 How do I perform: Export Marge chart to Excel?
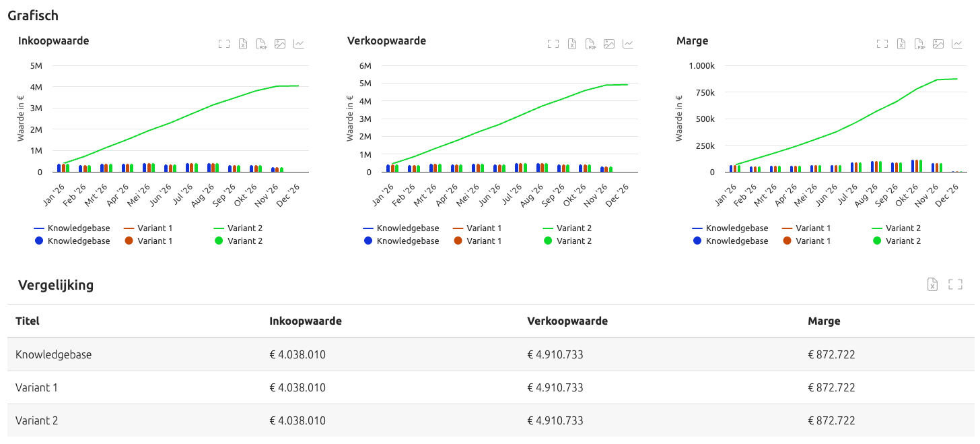(901, 44)
